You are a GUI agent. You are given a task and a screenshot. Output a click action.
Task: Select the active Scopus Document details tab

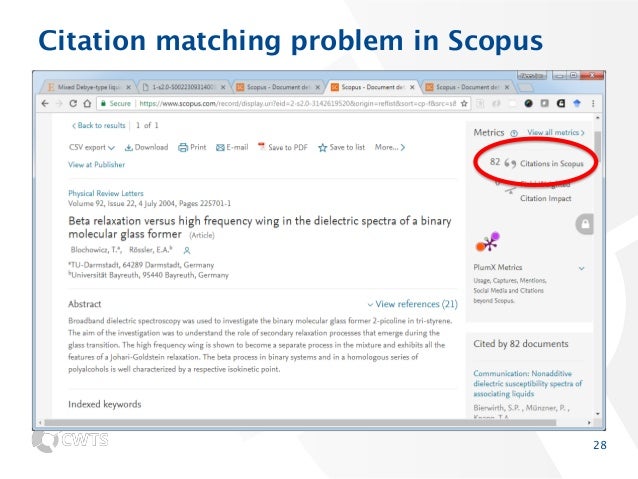(x=373, y=87)
